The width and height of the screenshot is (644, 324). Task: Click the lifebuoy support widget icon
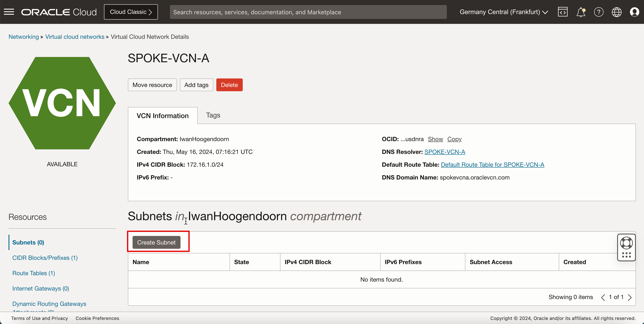pyautogui.click(x=626, y=243)
